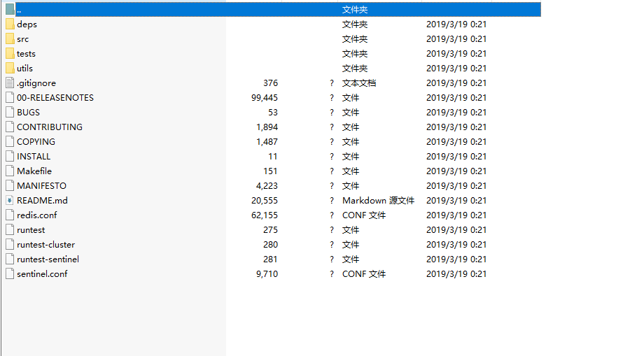Select the INSTALL file name
Viewport: 644px width, 356px height.
coord(34,157)
